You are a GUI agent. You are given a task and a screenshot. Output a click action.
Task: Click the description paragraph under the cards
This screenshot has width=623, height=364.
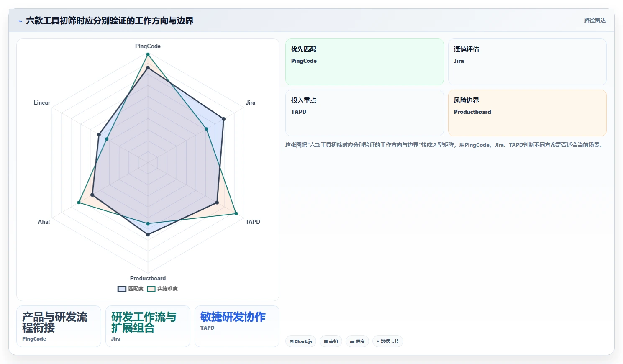click(444, 145)
